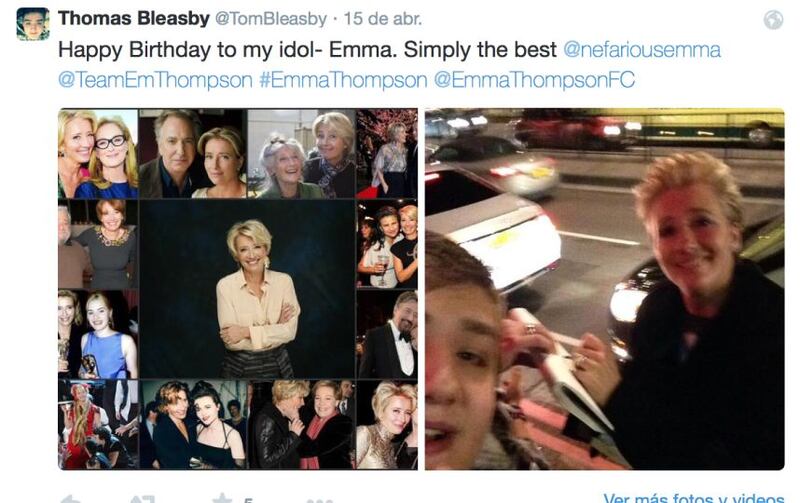Open the more options ellipsis below tweet

(319, 500)
